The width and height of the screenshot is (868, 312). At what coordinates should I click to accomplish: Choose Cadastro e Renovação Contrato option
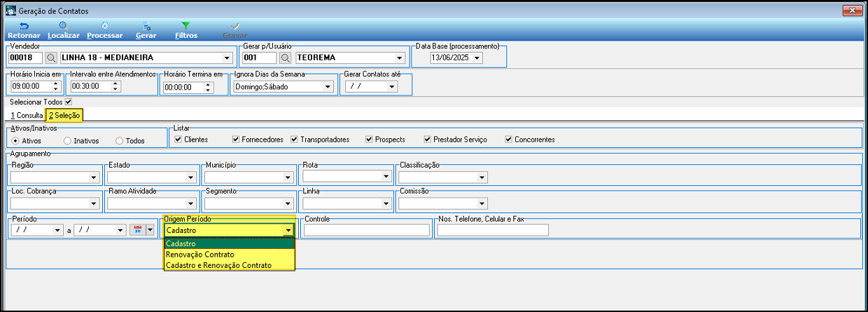(230, 265)
